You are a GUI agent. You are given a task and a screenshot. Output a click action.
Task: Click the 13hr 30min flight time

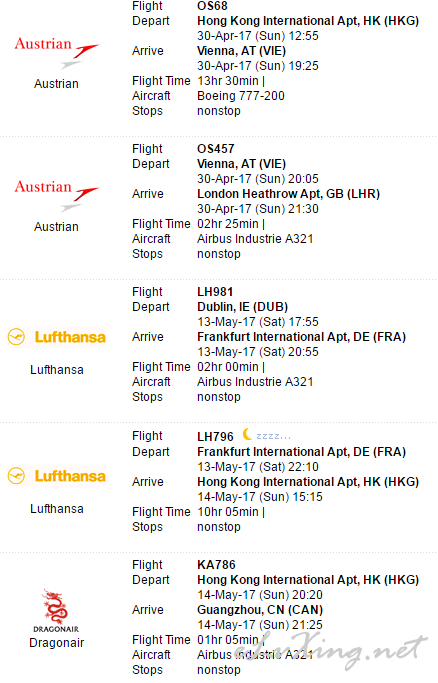228,81
